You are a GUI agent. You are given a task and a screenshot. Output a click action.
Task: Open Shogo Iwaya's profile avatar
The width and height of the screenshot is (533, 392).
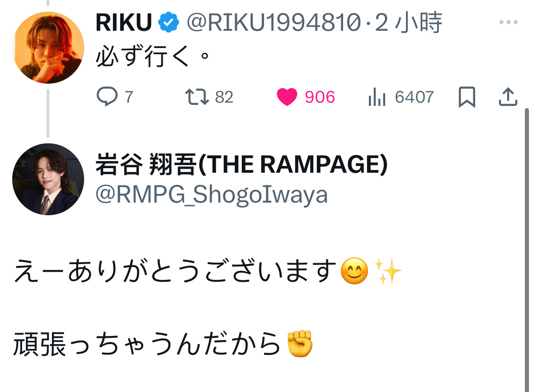[48, 179]
